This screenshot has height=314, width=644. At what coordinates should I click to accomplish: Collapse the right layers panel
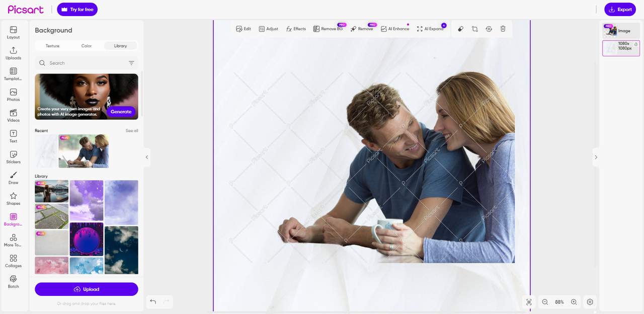click(x=596, y=157)
